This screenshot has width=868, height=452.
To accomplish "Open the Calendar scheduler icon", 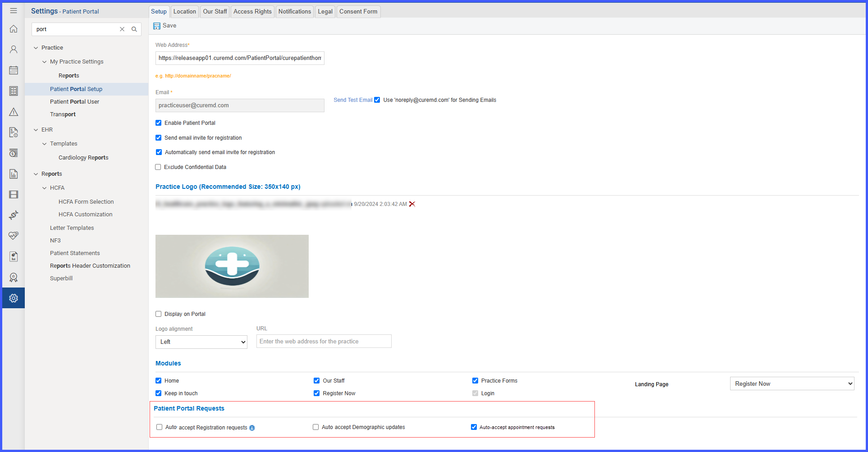I will point(14,70).
